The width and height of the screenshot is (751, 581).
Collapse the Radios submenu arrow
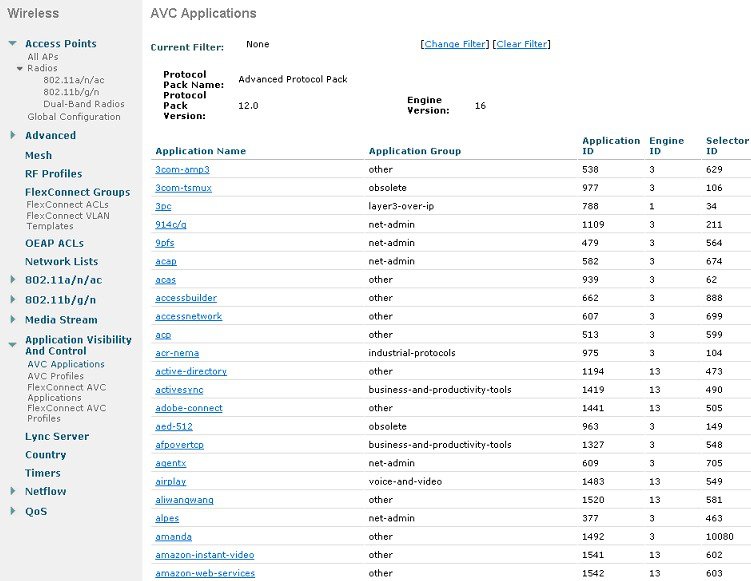click(x=20, y=68)
